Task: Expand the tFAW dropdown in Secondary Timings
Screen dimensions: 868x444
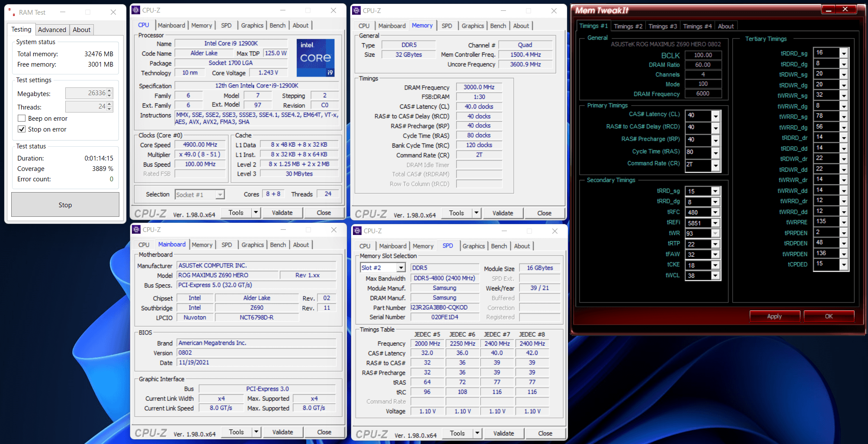Action: click(715, 255)
